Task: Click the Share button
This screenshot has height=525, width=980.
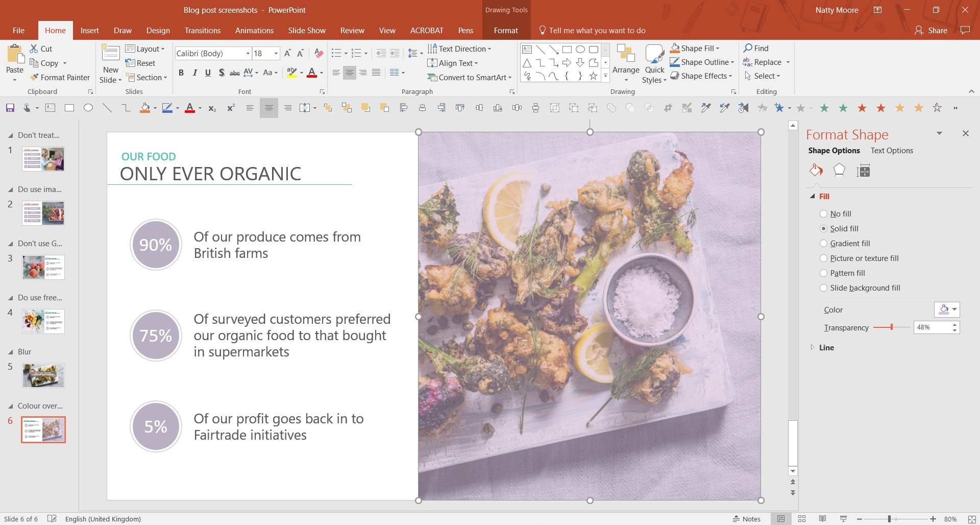Action: point(931,31)
